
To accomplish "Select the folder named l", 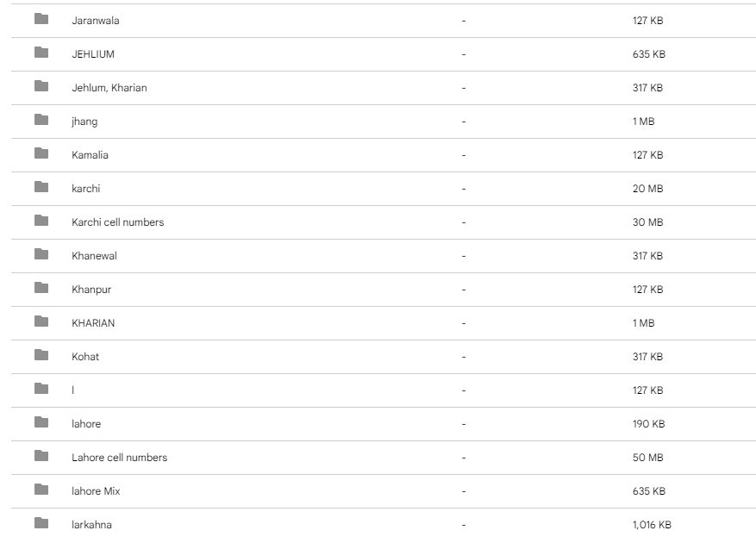I will (73, 390).
